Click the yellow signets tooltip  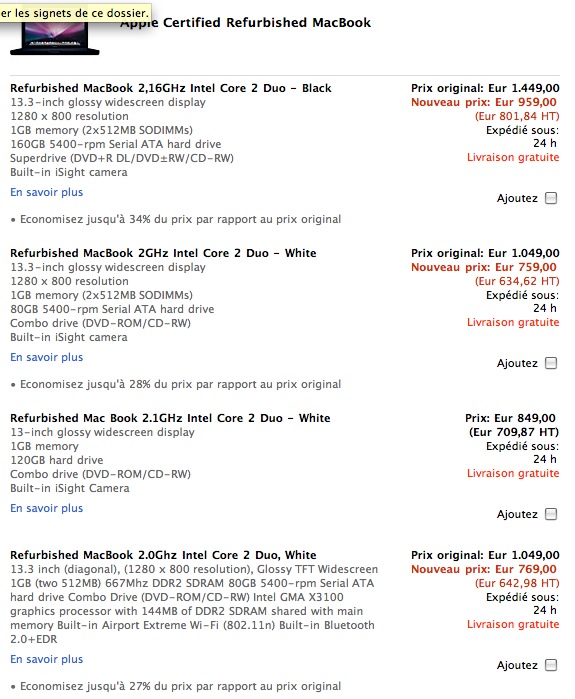coord(75,12)
